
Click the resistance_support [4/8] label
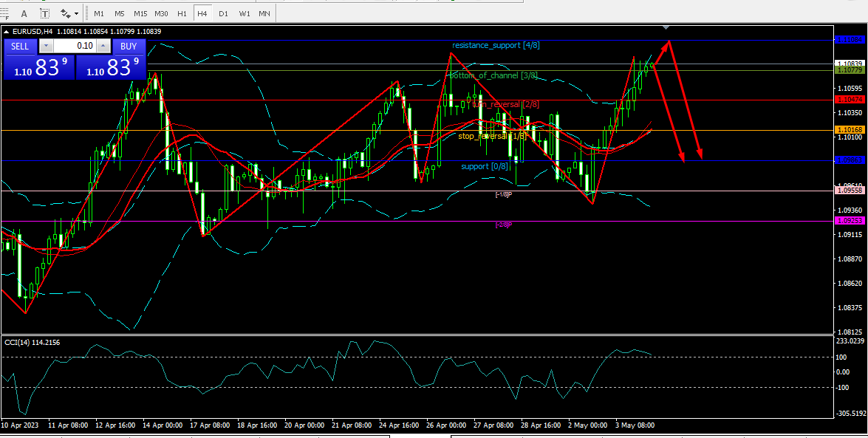tap(496, 45)
